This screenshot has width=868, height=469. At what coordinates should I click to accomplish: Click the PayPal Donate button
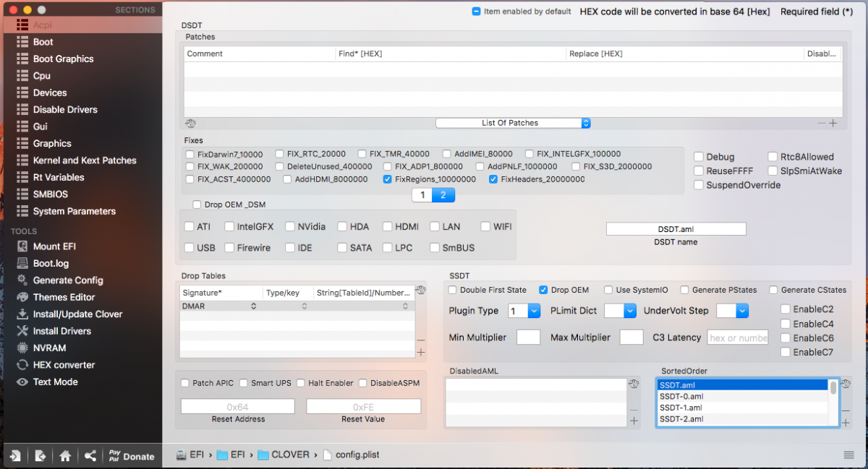(x=131, y=456)
